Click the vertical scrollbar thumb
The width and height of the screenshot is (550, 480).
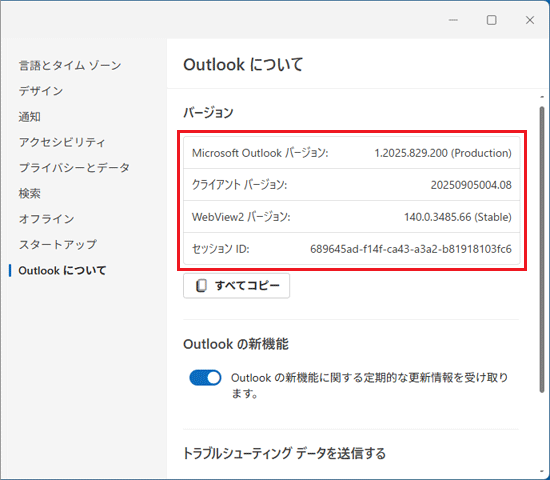pyautogui.click(x=542, y=249)
